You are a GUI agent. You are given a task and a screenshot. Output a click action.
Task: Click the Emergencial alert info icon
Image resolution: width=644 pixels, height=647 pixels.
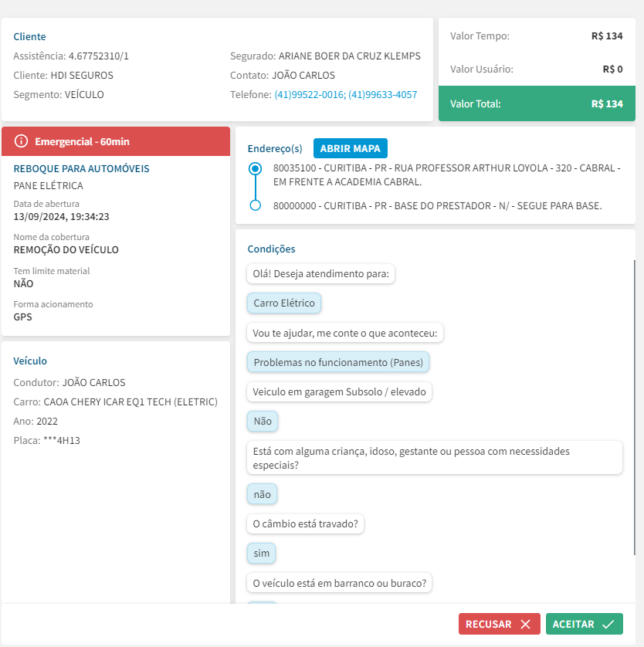coord(22,141)
